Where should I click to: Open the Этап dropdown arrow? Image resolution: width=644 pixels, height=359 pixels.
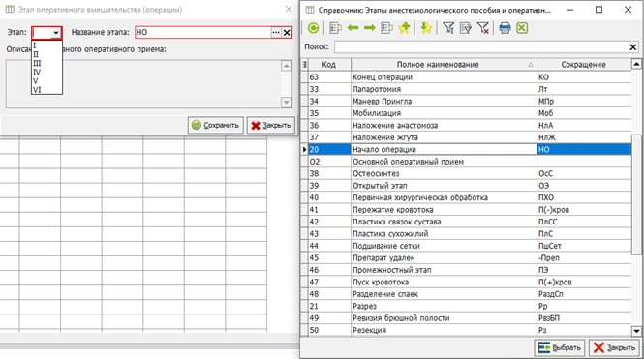click(x=56, y=33)
